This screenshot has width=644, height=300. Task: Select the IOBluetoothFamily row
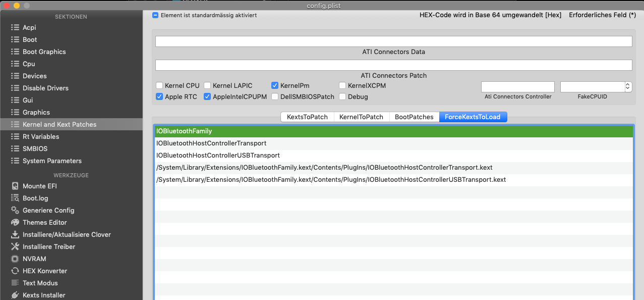(393, 131)
